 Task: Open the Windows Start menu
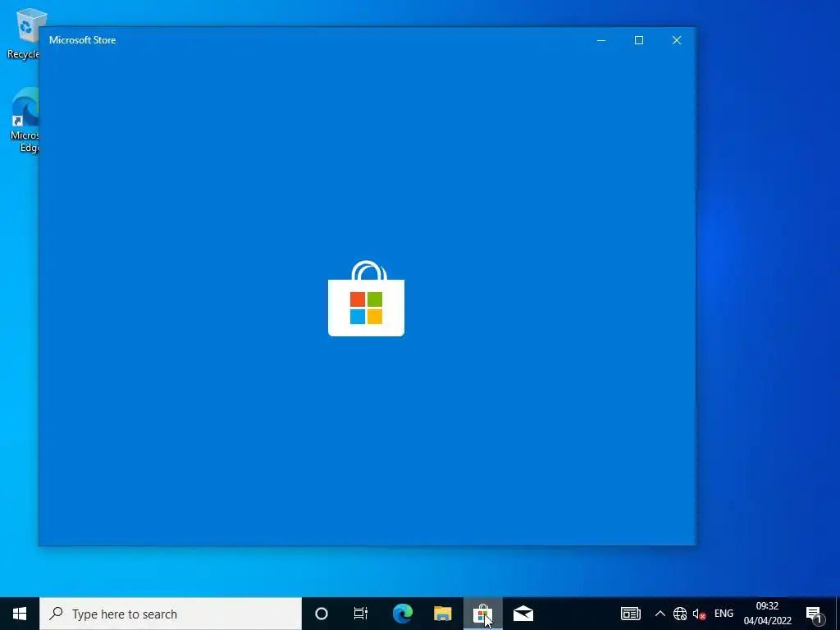pyautogui.click(x=20, y=614)
